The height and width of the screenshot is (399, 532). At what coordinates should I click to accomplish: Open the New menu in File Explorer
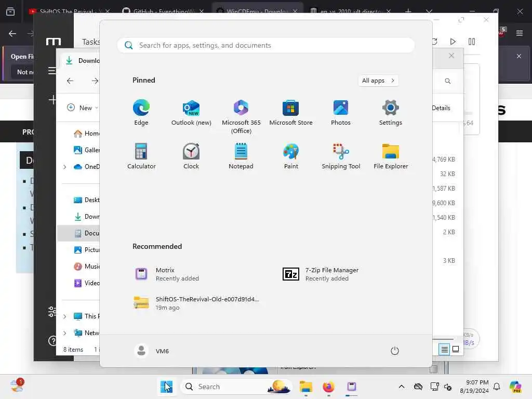click(82, 108)
